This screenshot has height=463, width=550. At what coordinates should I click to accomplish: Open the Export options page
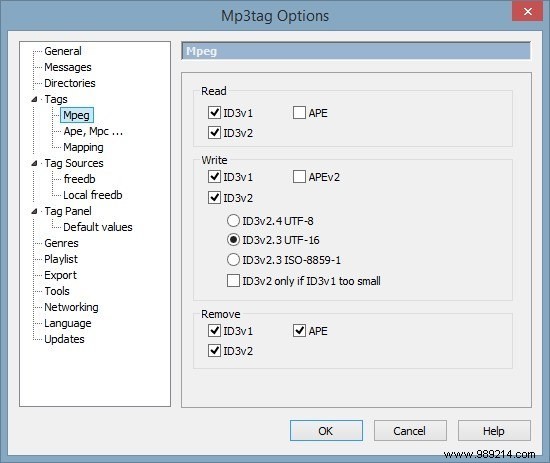[x=60, y=275]
